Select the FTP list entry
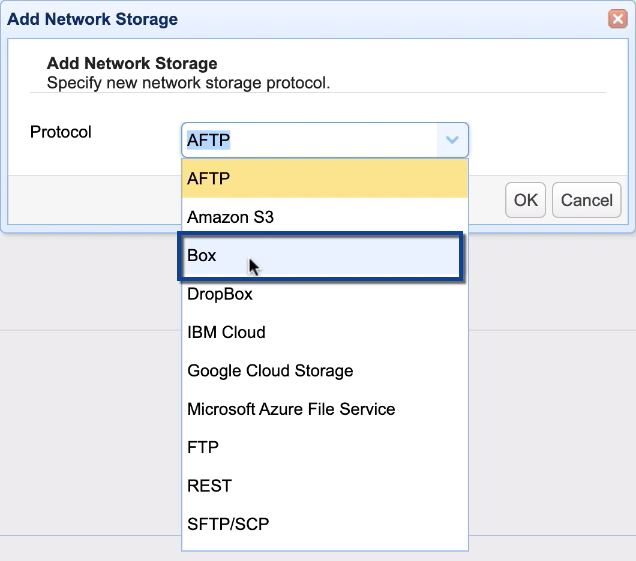This screenshot has width=636, height=561. pyautogui.click(x=324, y=447)
